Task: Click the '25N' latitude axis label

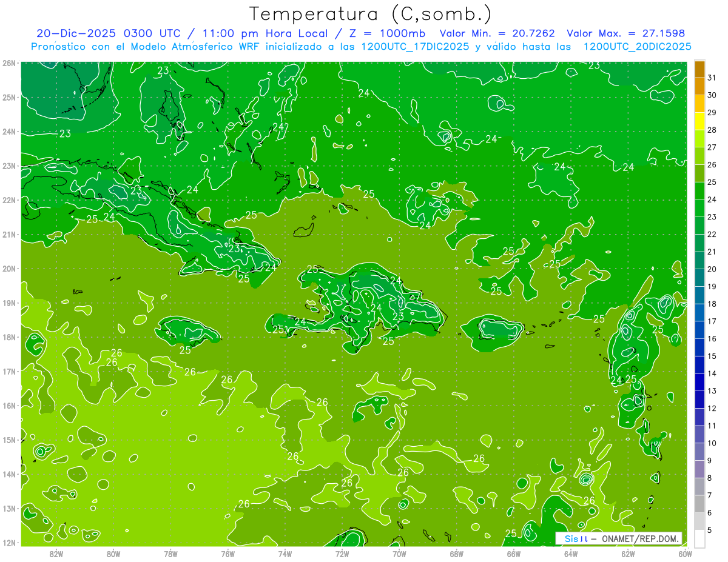Action: 9,97
